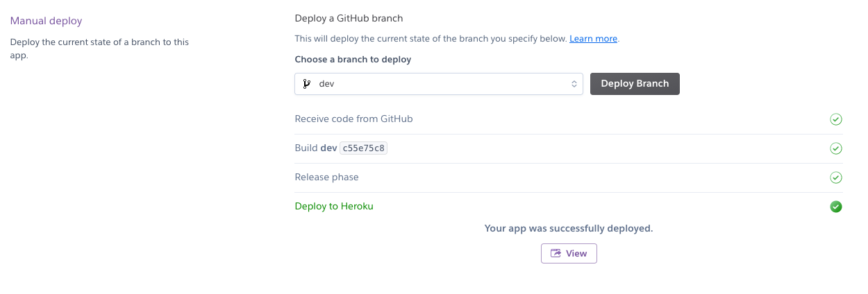
Task: Follow the Learn more link
Action: click(593, 39)
